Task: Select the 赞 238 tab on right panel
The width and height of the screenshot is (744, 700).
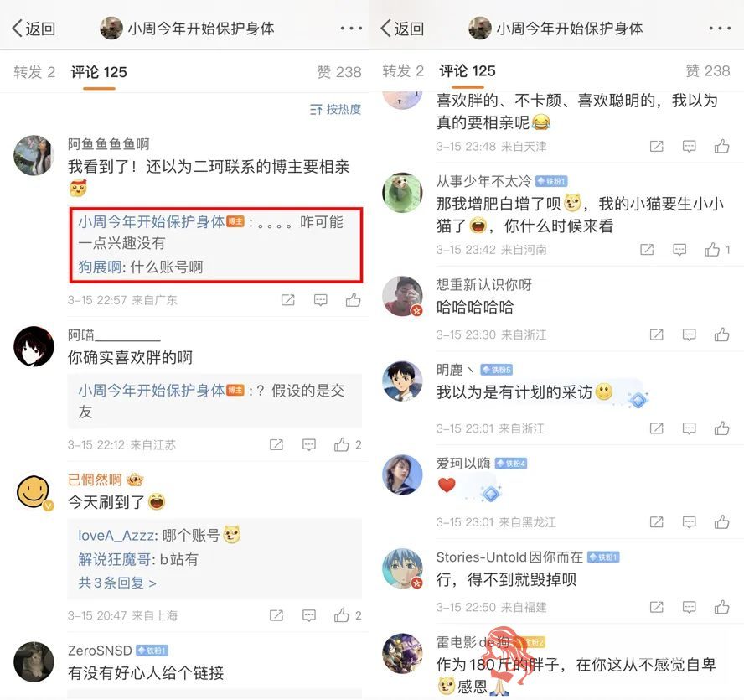Action: (707, 70)
